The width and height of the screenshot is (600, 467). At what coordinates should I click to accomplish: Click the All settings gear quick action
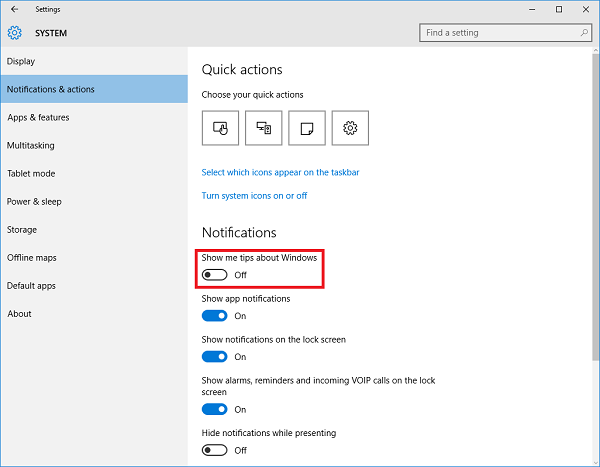click(x=350, y=128)
